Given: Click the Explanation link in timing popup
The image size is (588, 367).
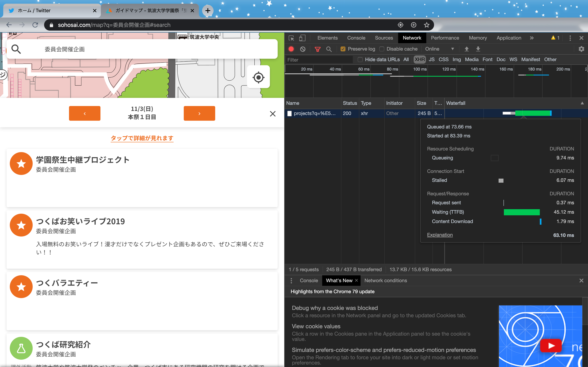Looking at the screenshot, I should tap(440, 235).
